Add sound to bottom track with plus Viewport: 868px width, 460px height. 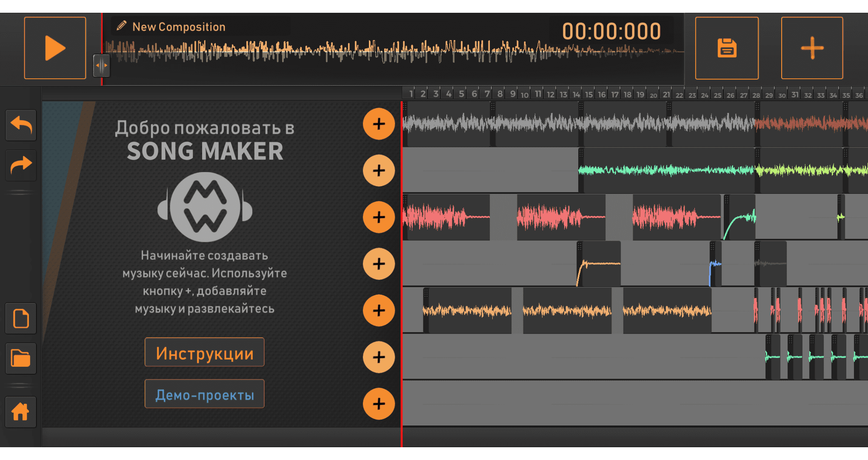[379, 403]
